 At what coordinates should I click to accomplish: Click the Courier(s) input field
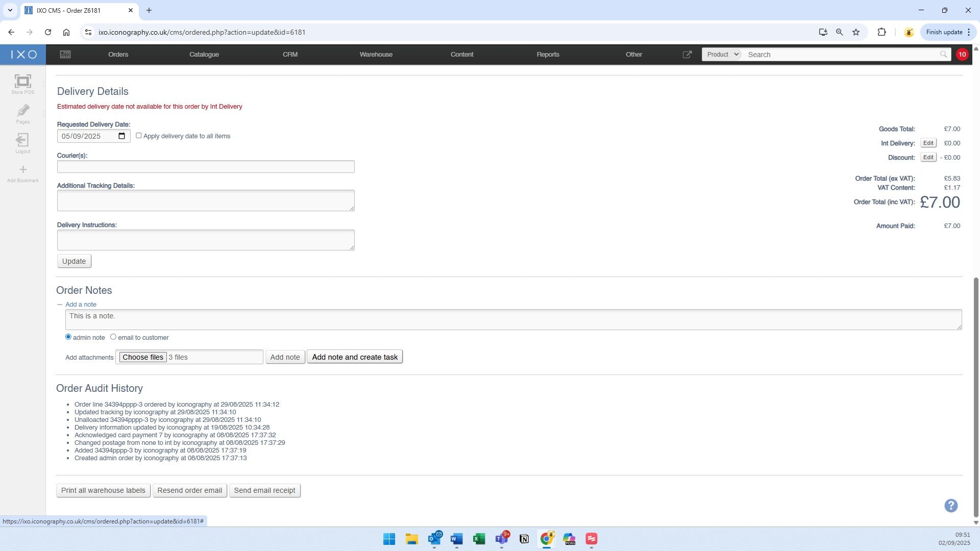coord(206,167)
